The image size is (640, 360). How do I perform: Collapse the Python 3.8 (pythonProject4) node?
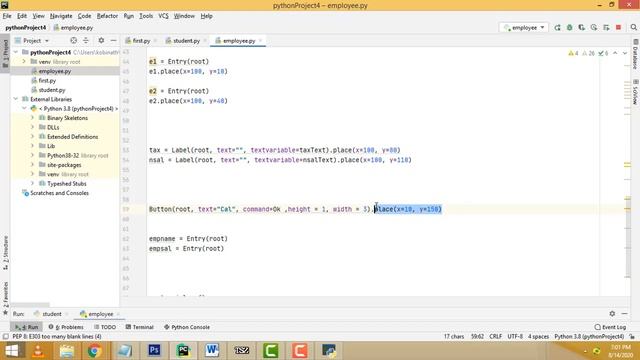[x=24, y=109]
